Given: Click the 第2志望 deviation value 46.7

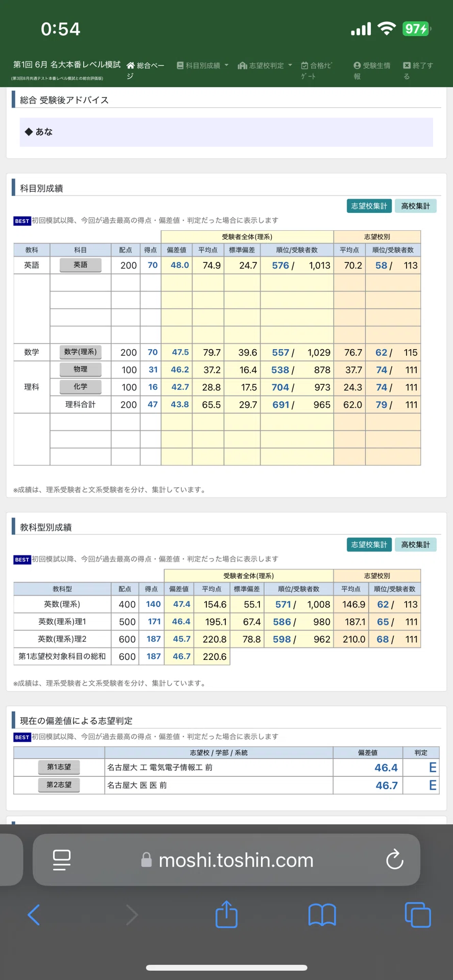Looking at the screenshot, I should point(387,786).
